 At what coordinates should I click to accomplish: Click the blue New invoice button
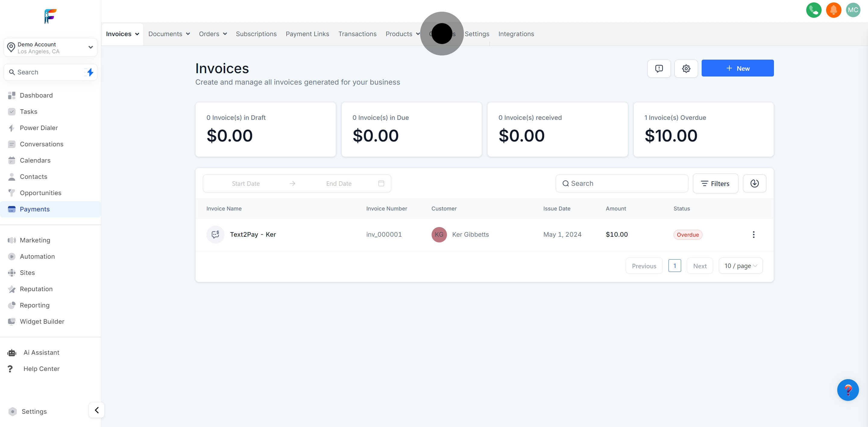pos(737,68)
